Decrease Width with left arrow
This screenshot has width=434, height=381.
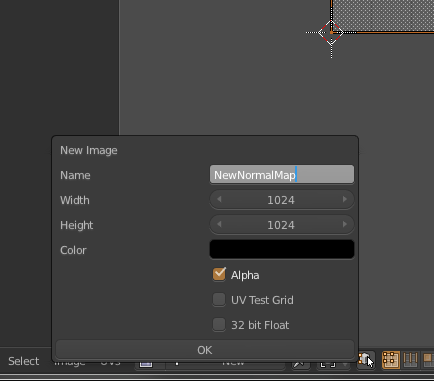click(219, 199)
